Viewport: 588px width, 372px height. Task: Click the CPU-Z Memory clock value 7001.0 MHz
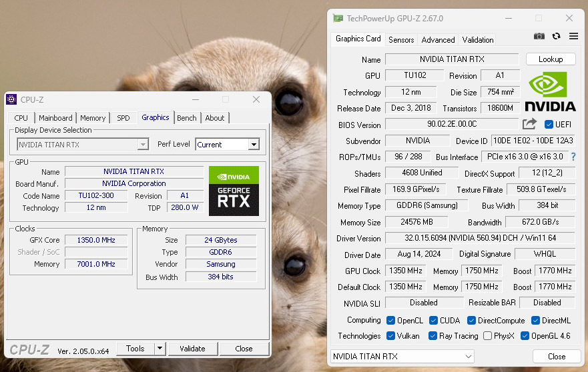[x=96, y=264]
